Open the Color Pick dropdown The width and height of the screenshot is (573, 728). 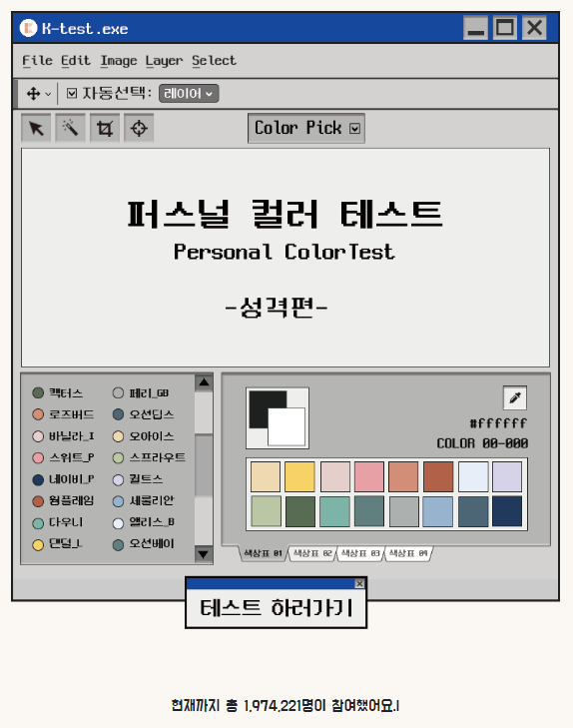pyautogui.click(x=306, y=128)
